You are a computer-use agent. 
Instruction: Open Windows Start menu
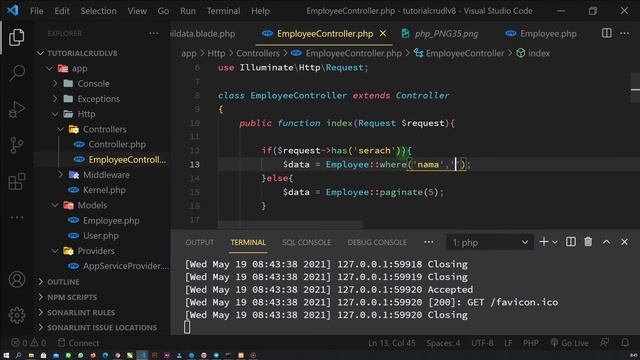tap(6, 356)
